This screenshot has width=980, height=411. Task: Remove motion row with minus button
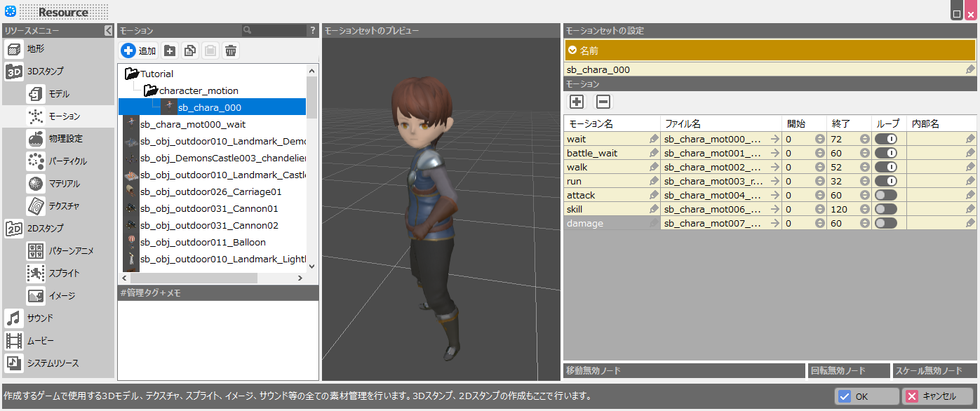(x=603, y=102)
